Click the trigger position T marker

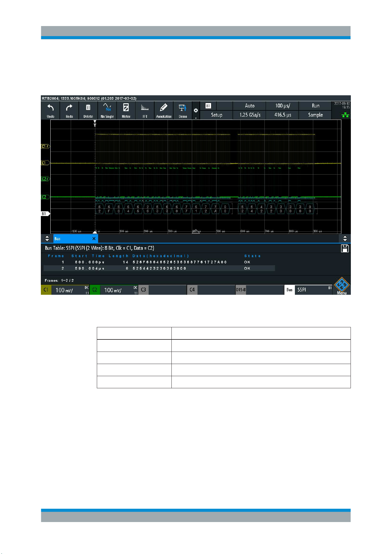[95, 124]
